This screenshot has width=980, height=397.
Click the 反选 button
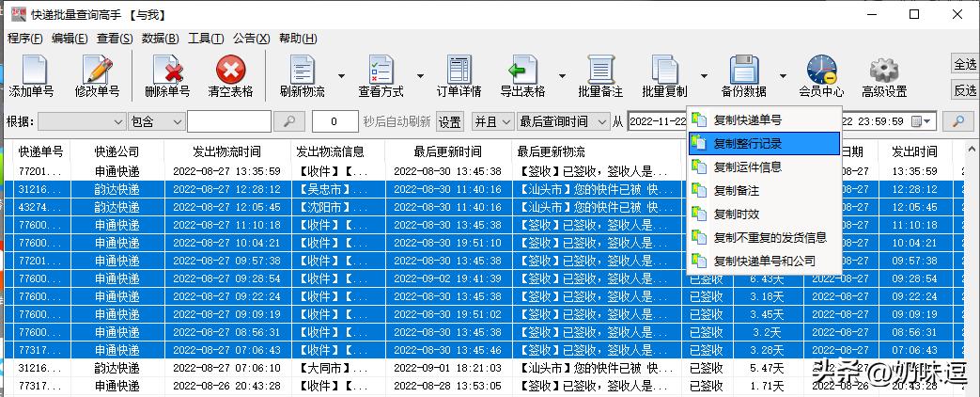point(964,90)
